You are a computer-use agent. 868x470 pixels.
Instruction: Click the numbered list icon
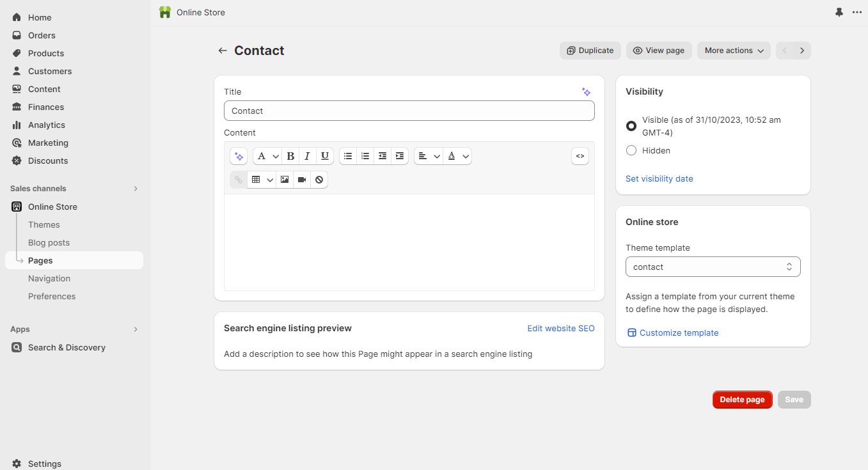tap(365, 156)
